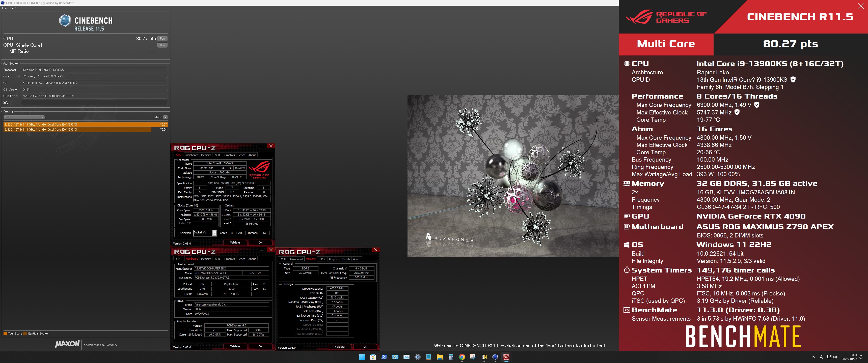Switch to SPD tab in top CPU-Z window
Viewport: 868px width, 363px height.
pyautogui.click(x=217, y=155)
